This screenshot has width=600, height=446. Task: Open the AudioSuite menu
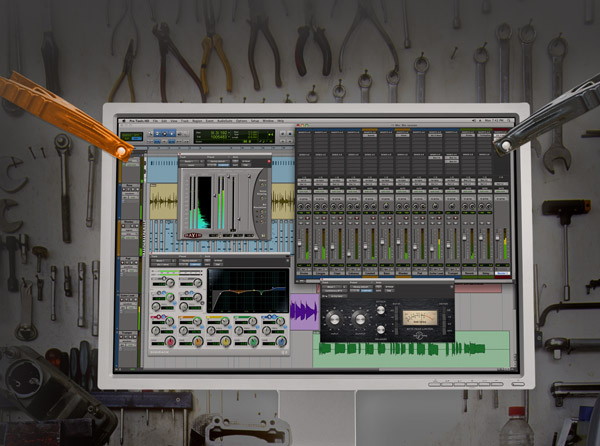pyautogui.click(x=225, y=121)
